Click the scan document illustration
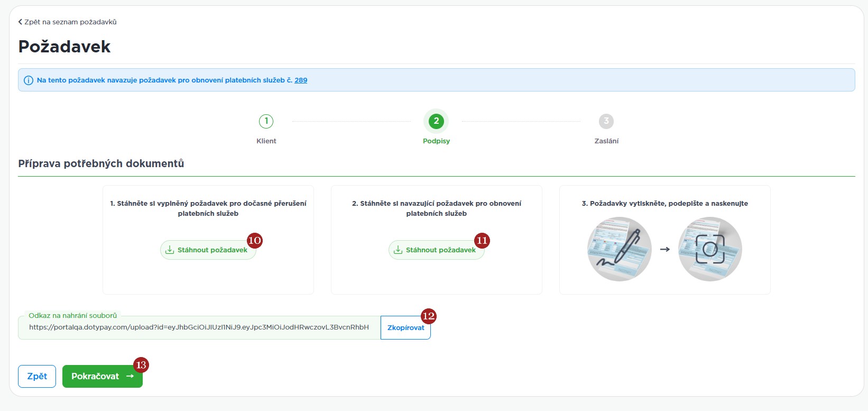This screenshot has height=411, width=868. [x=710, y=249]
